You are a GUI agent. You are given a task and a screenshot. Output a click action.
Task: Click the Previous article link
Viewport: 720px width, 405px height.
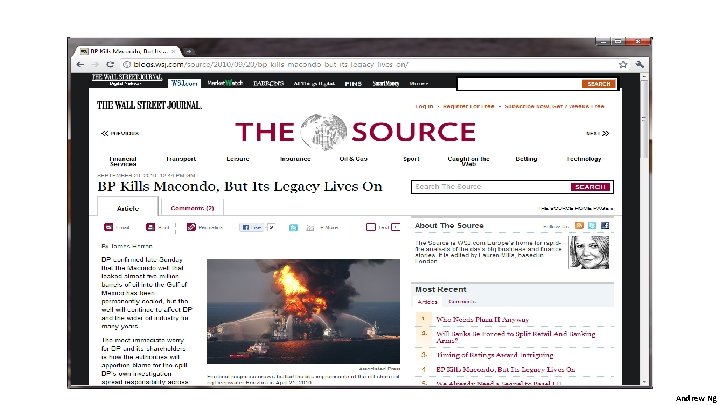120,133
